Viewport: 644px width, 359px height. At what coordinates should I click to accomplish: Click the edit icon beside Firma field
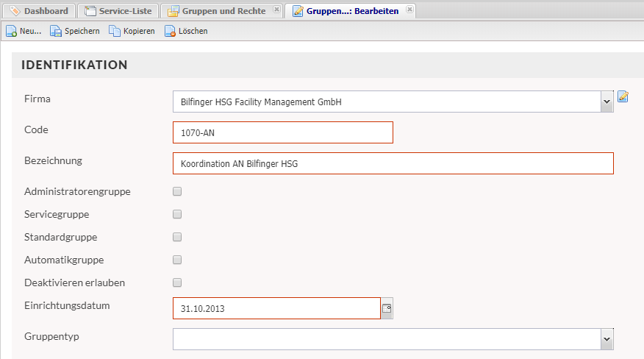pos(623,96)
